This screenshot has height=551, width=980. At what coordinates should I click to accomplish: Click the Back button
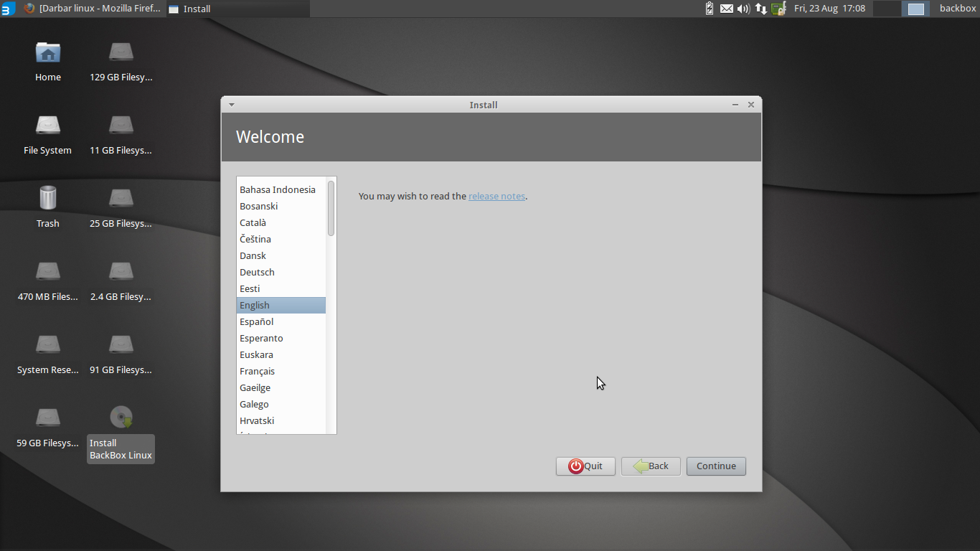pos(651,466)
